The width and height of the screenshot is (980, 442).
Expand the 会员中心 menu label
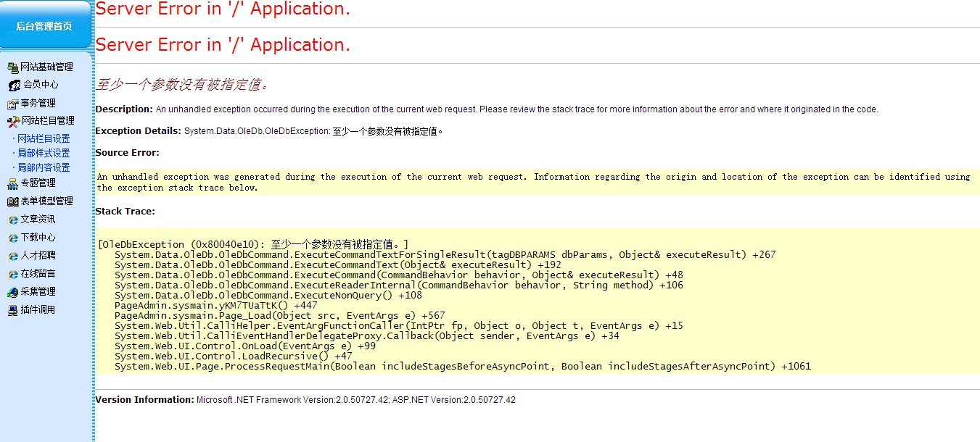point(41,85)
